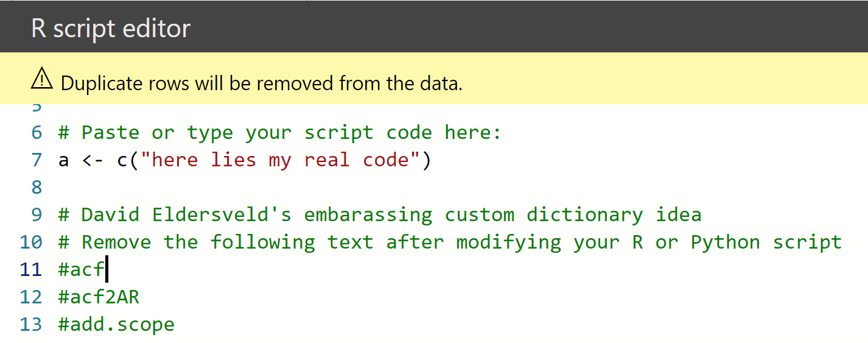The image size is (868, 343).
Task: Click the warning triangle icon
Action: [x=42, y=79]
